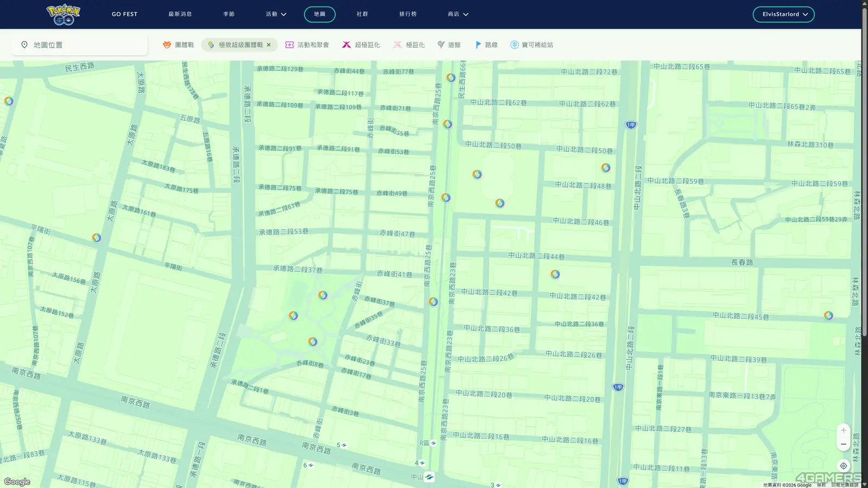Select the 地圖 nav tab
The width and height of the screenshot is (868, 488).
click(320, 14)
